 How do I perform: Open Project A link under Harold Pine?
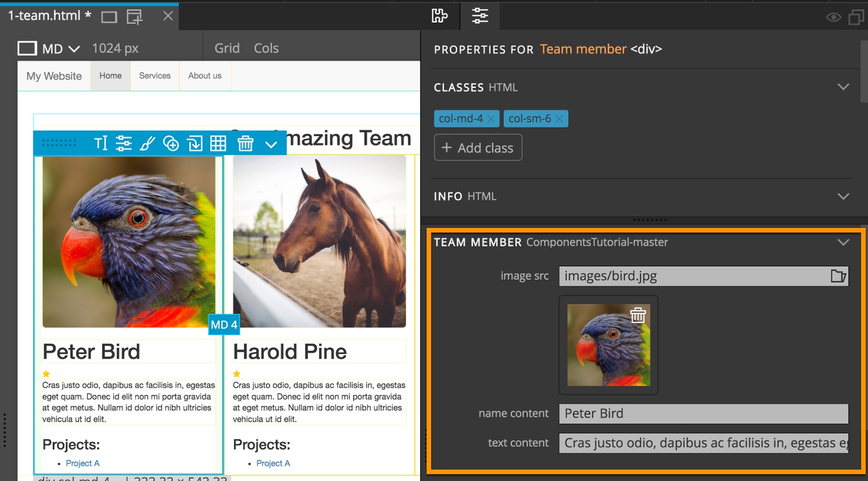click(x=273, y=463)
